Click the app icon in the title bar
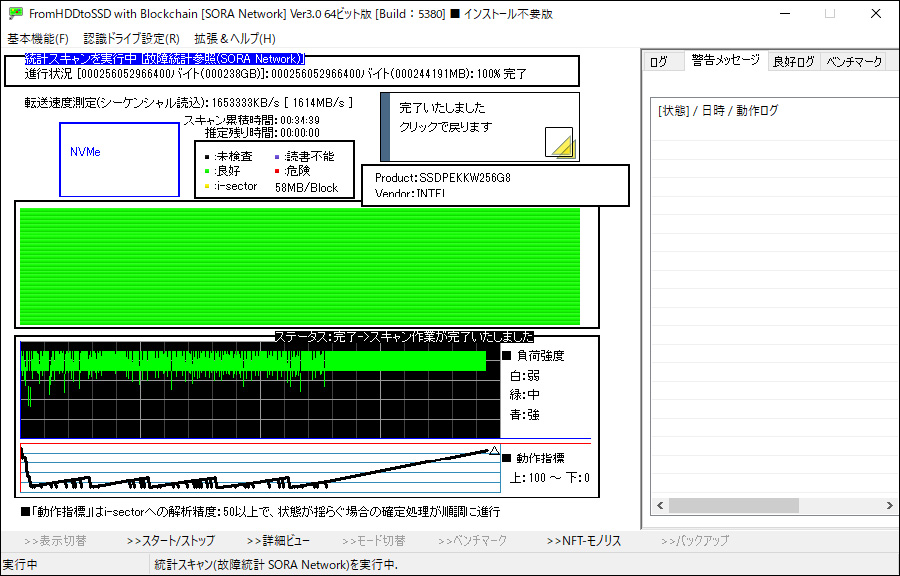This screenshot has height=576, width=900. click(x=15, y=13)
